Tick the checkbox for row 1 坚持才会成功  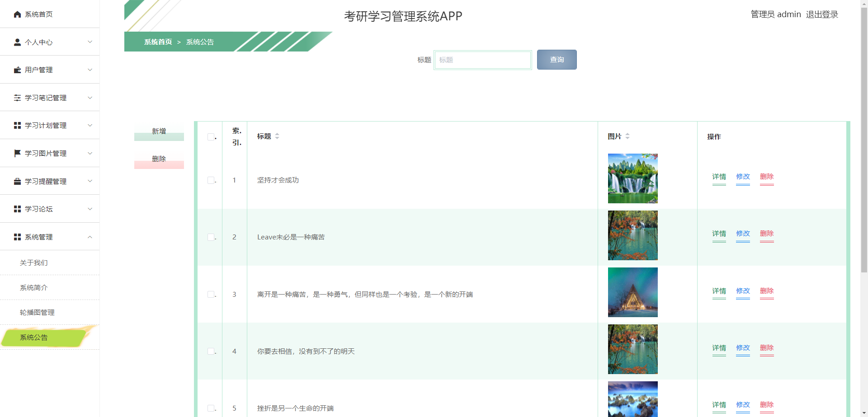(x=210, y=180)
